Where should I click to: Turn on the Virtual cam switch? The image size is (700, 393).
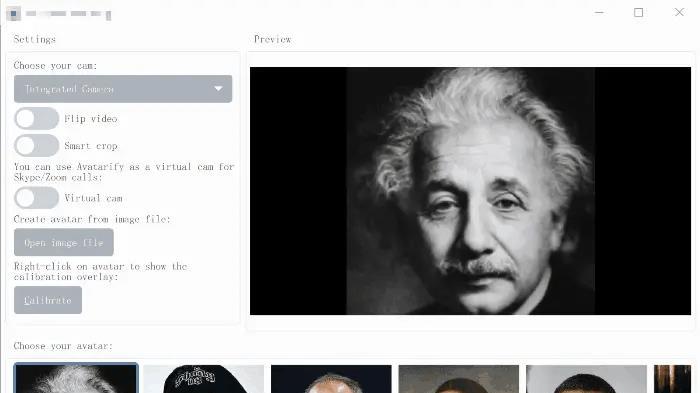pyautogui.click(x=36, y=198)
